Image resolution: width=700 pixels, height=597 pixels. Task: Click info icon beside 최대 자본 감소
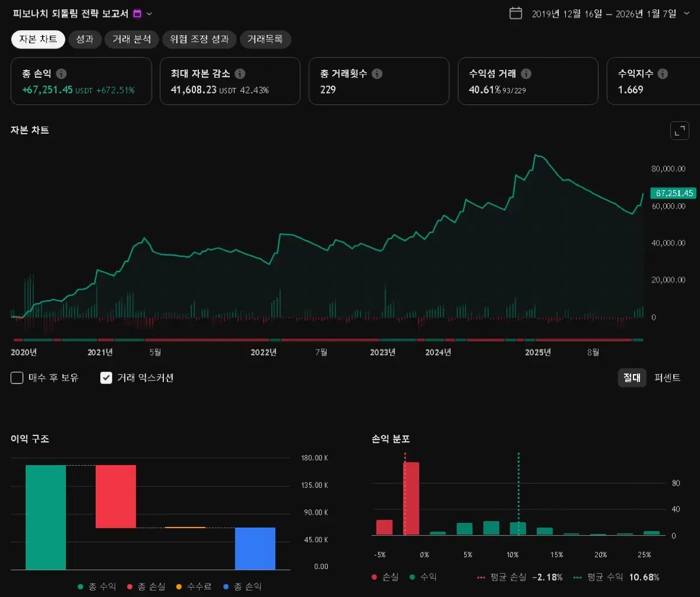pos(240,74)
